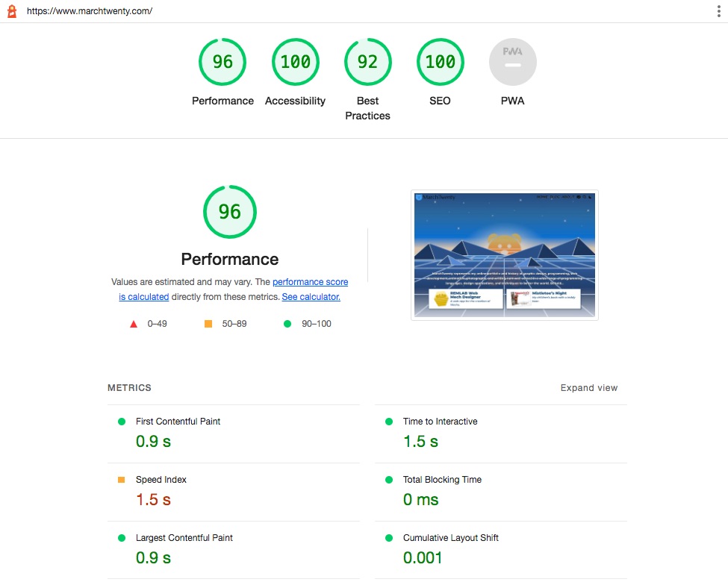The image size is (728, 582).
Task: Click the '90–100' legend range text
Action: 317,324
